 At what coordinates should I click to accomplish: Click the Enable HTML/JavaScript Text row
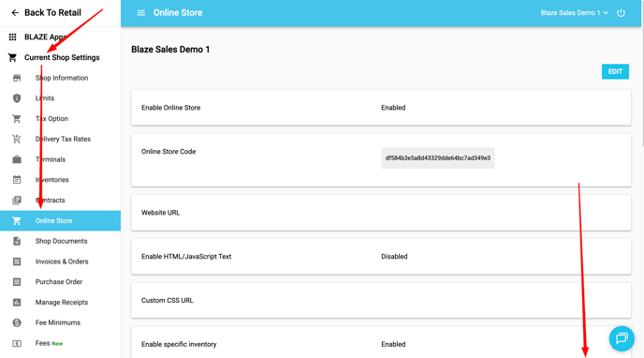[381, 257]
